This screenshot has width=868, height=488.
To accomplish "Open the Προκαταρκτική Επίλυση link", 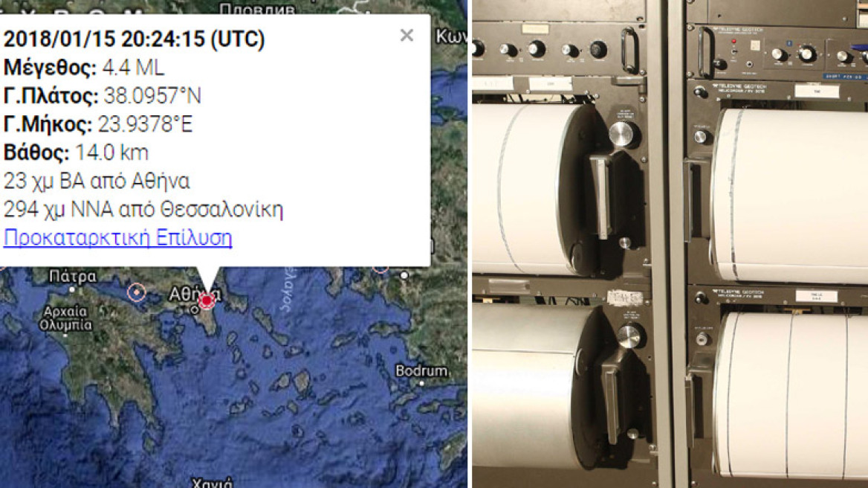I will coord(118,237).
